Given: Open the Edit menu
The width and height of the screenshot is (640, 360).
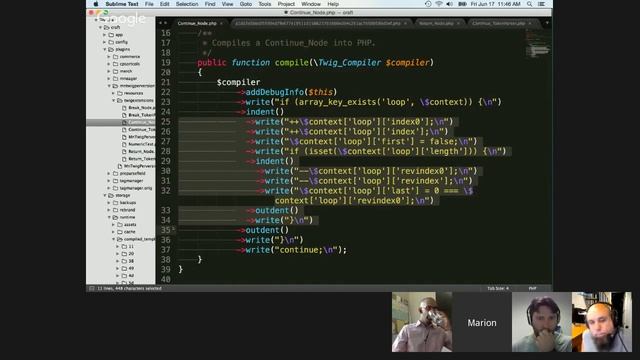Looking at the screenshot, I should pyautogui.click(x=164, y=4).
